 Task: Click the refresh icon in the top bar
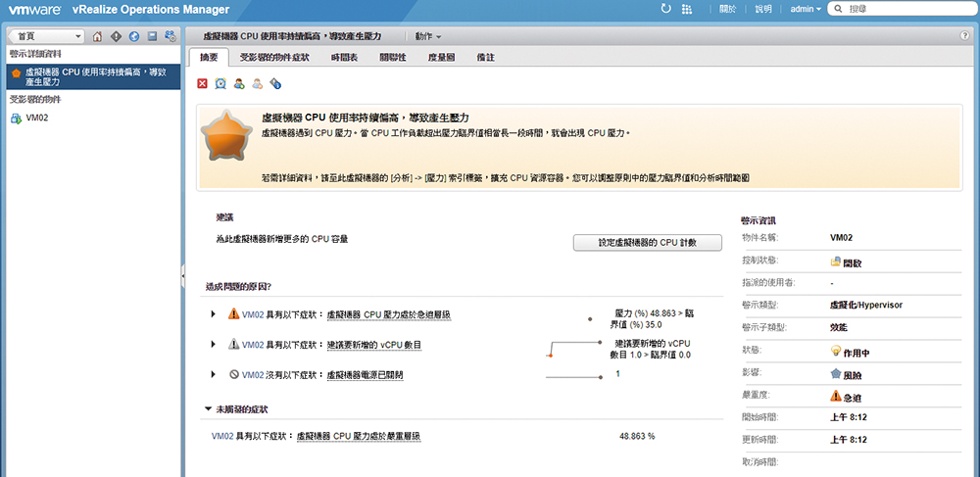click(666, 9)
